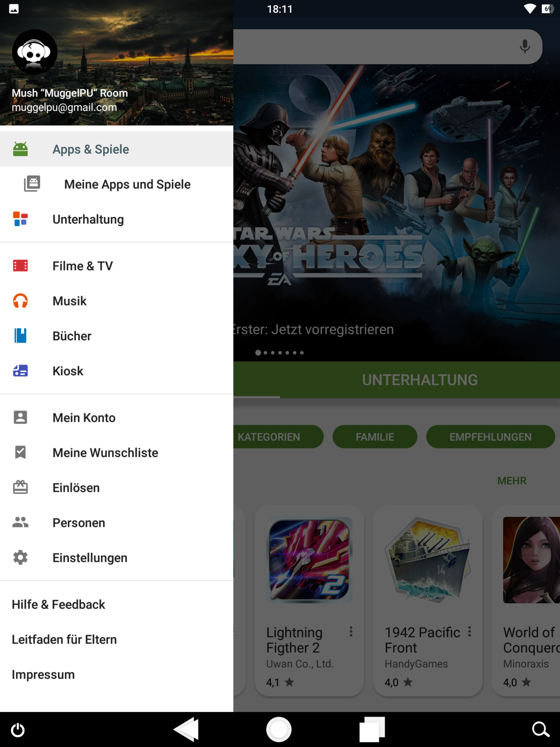Open the Bücher section

coord(72,336)
